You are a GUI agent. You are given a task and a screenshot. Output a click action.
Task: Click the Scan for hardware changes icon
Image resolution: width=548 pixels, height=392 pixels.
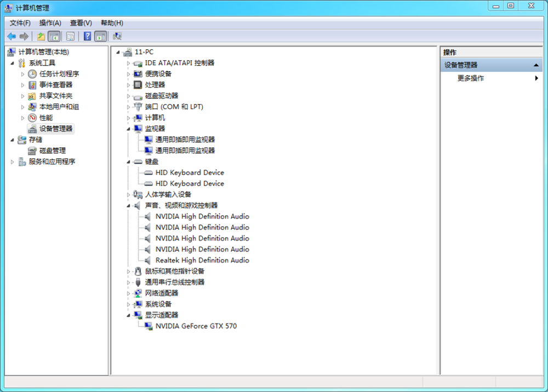117,36
